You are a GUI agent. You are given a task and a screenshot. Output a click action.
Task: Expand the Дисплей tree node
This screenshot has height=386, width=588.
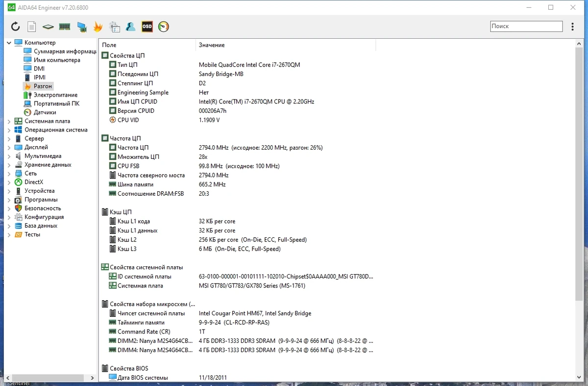(x=9, y=147)
